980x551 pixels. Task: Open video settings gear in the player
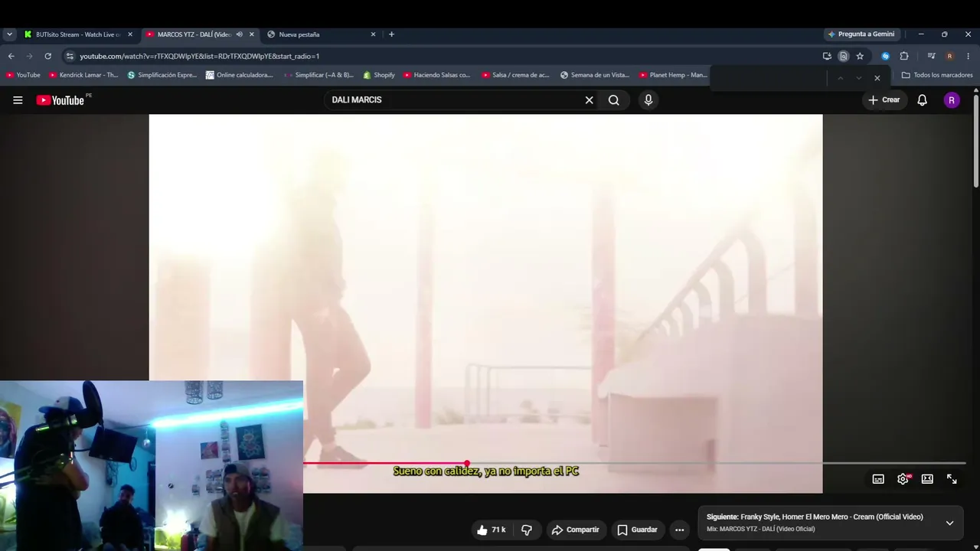903,479
